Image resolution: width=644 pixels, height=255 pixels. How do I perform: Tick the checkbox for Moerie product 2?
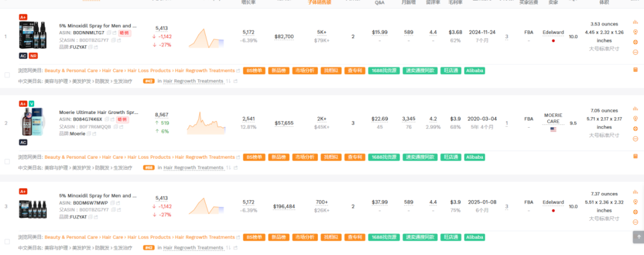point(7,162)
